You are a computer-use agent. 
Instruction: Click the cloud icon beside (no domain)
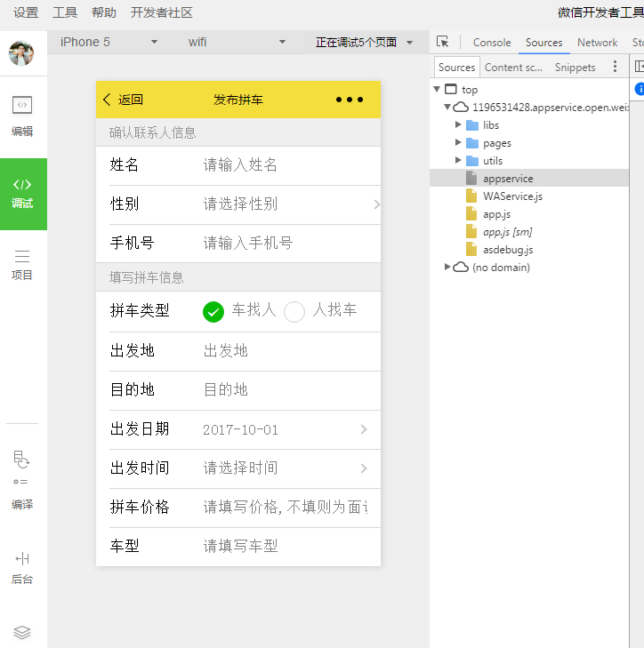coord(461,267)
